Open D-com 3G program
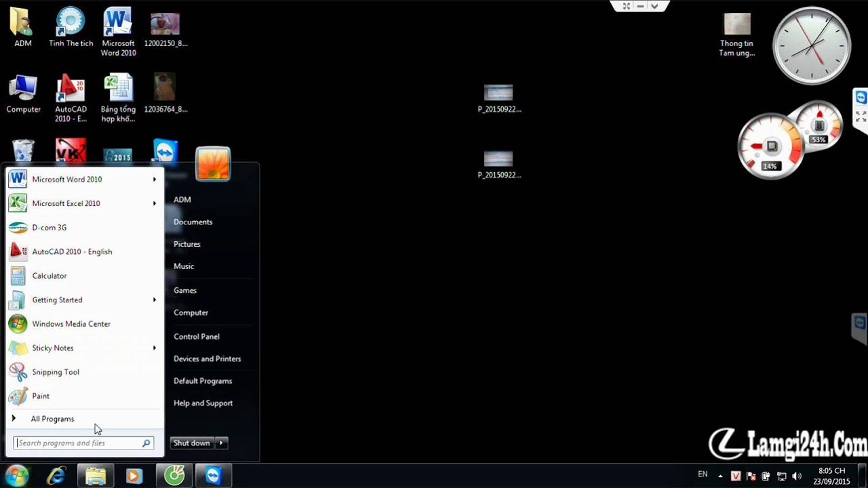The width and height of the screenshot is (868, 488). [x=83, y=228]
